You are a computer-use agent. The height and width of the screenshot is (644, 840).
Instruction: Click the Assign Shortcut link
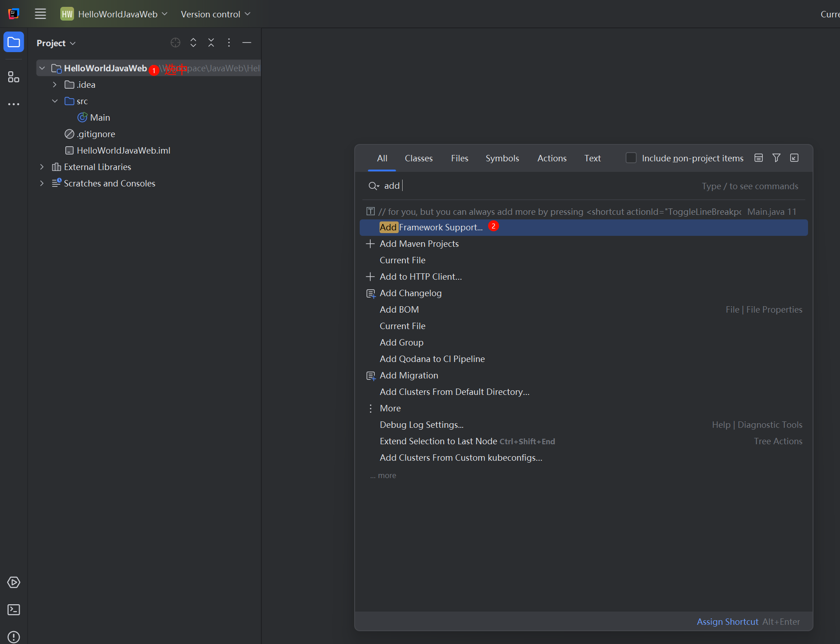point(728,622)
